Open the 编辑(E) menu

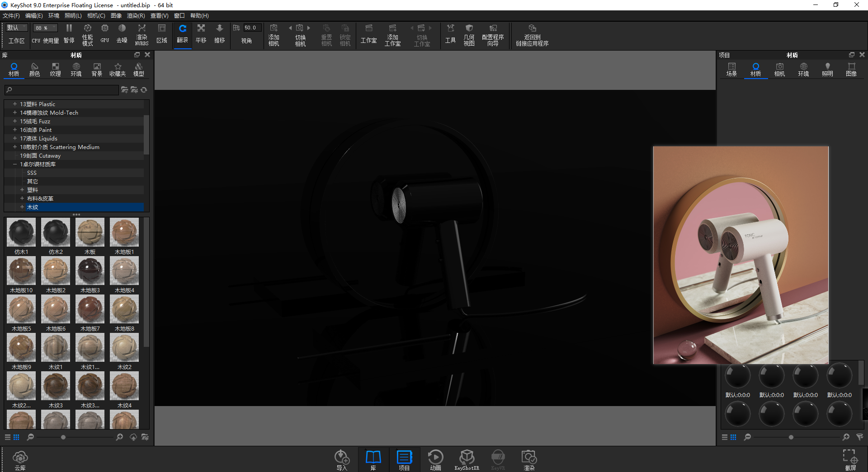(x=34, y=16)
